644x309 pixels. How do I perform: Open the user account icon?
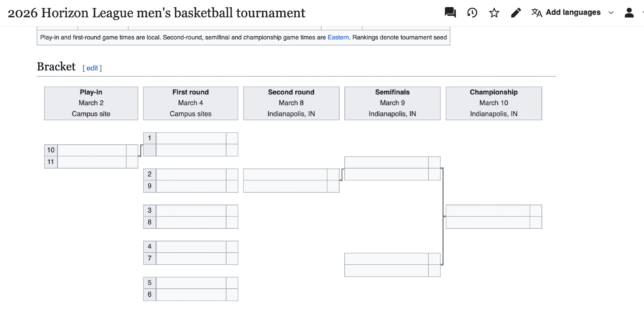(629, 13)
